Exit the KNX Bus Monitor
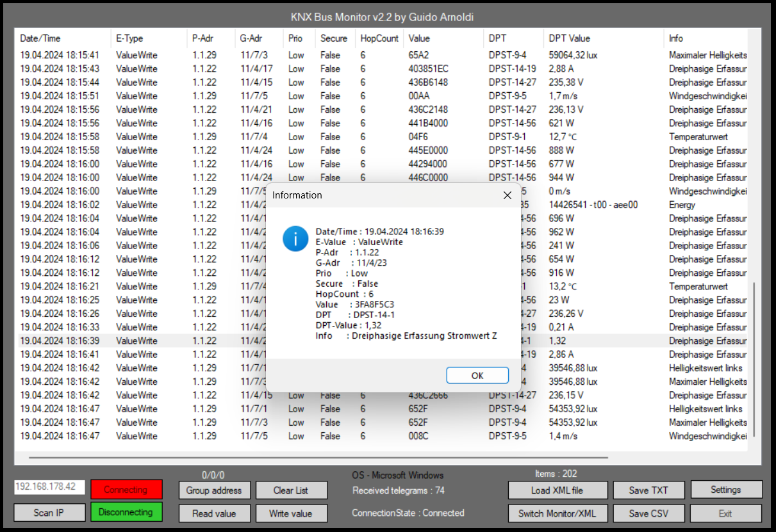This screenshot has height=532, width=776. (x=726, y=512)
